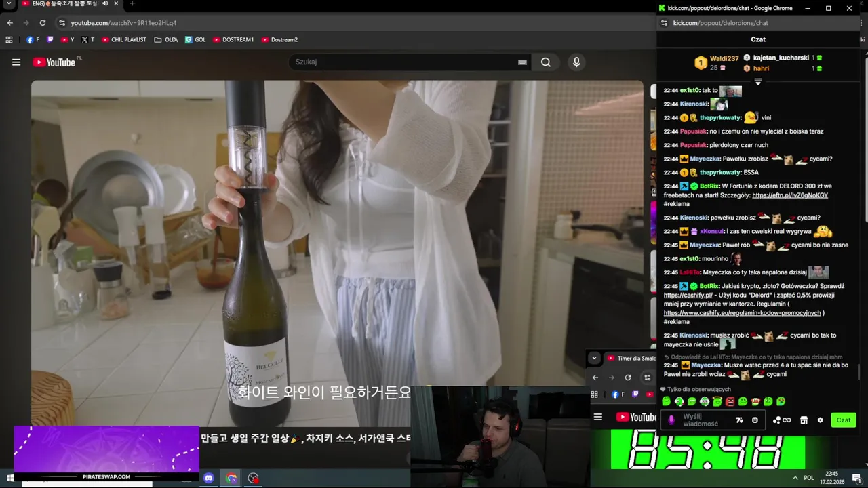Open the CHIL PLAYLIST bookmark
The image size is (868, 488).
pyautogui.click(x=124, y=40)
